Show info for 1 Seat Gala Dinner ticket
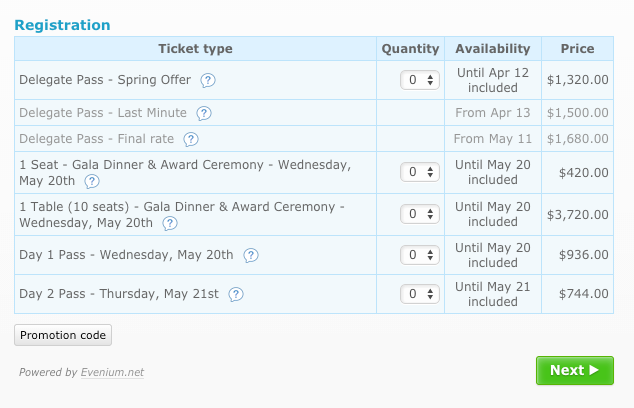The height and width of the screenshot is (408, 634). [x=92, y=181]
